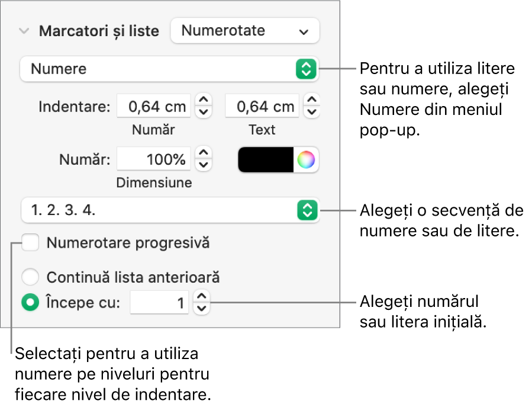Viewport: 532px width, 410px height.
Task: Click the Începe cu value field showing 1
Action: tap(159, 303)
